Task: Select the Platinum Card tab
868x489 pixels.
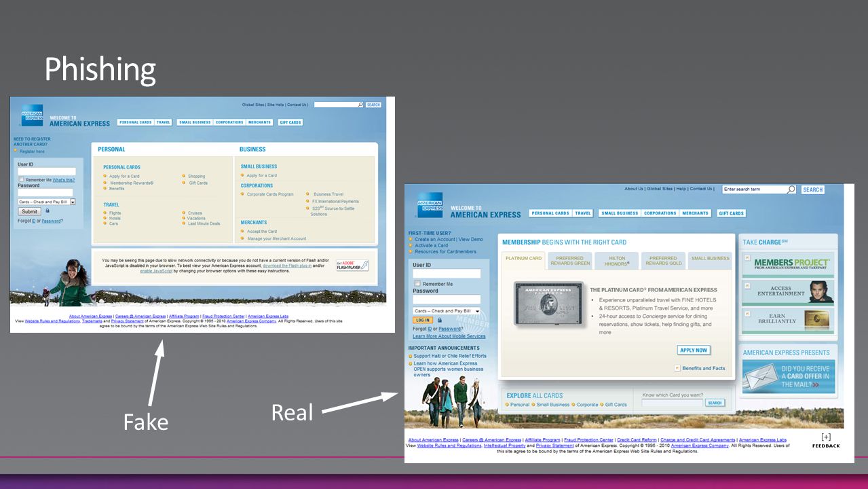Action: 524,259
